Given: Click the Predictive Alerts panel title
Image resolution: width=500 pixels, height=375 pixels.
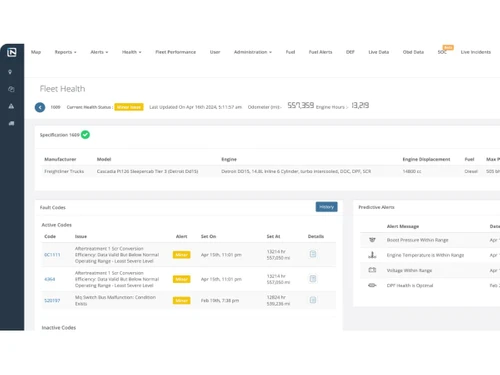Looking at the screenshot, I should [x=376, y=207].
